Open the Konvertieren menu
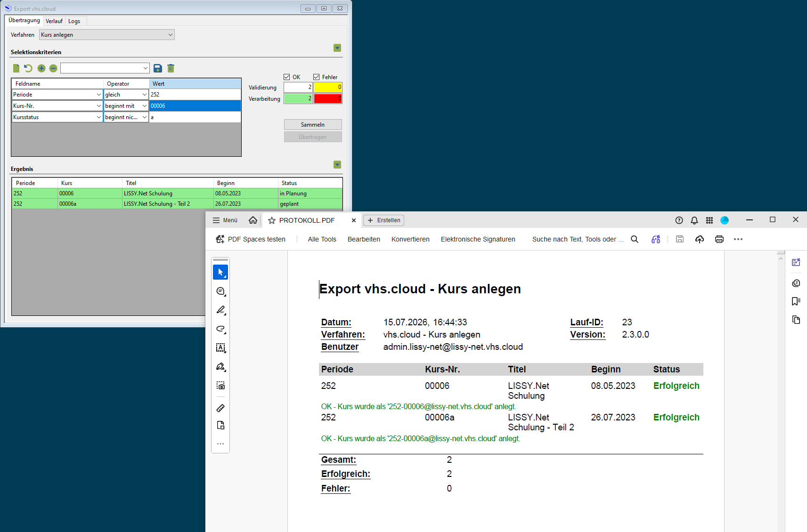Viewport: 807px width, 532px height. click(410, 239)
